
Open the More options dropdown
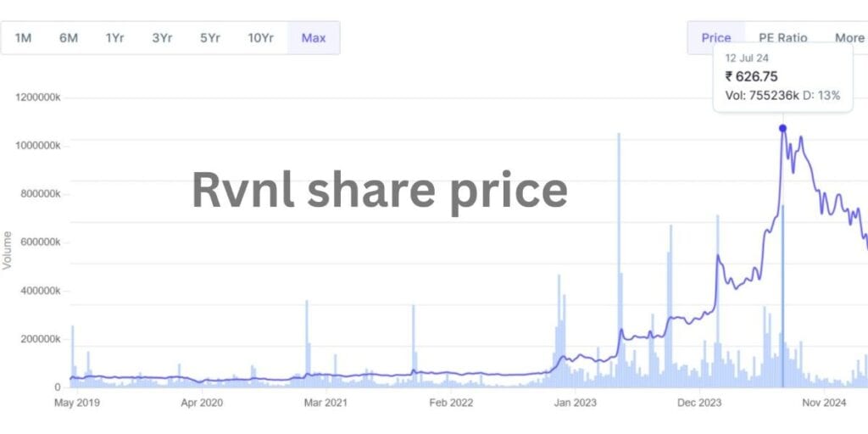tap(849, 38)
